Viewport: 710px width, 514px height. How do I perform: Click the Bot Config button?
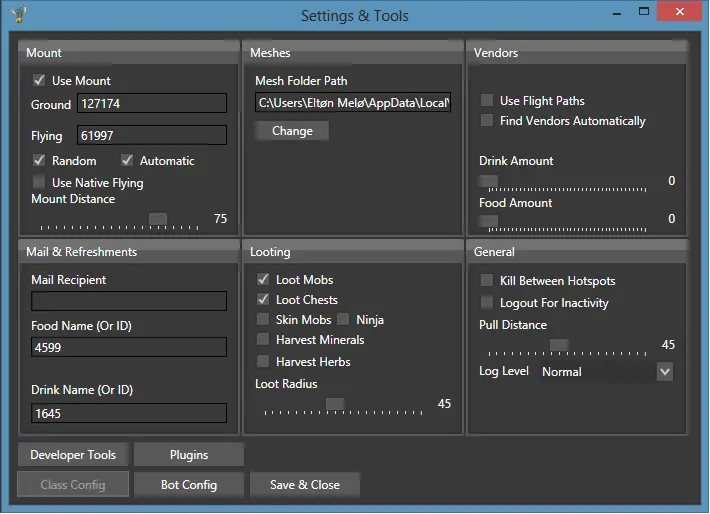pyautogui.click(x=189, y=485)
